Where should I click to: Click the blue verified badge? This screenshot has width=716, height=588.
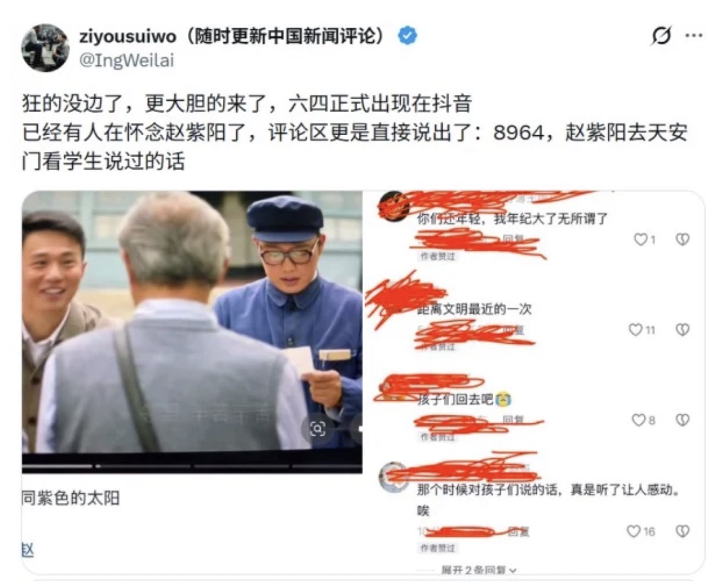tap(408, 35)
